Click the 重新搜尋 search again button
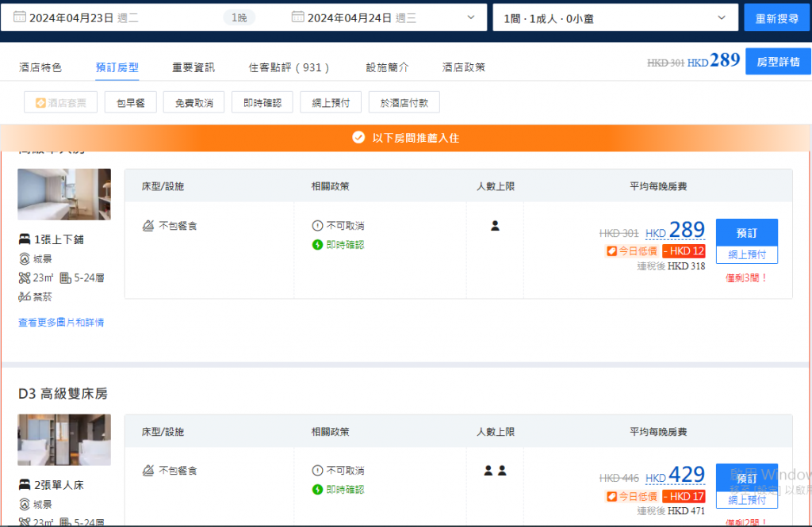 (x=777, y=18)
